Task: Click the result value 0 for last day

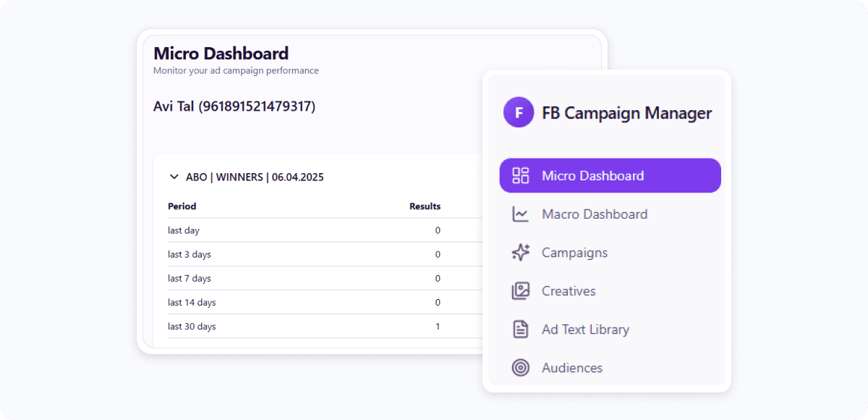Action: [438, 230]
